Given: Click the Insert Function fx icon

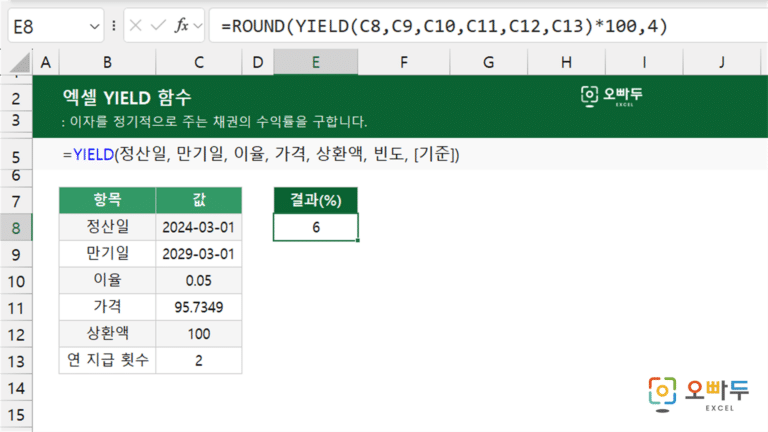Looking at the screenshot, I should pos(182,25).
